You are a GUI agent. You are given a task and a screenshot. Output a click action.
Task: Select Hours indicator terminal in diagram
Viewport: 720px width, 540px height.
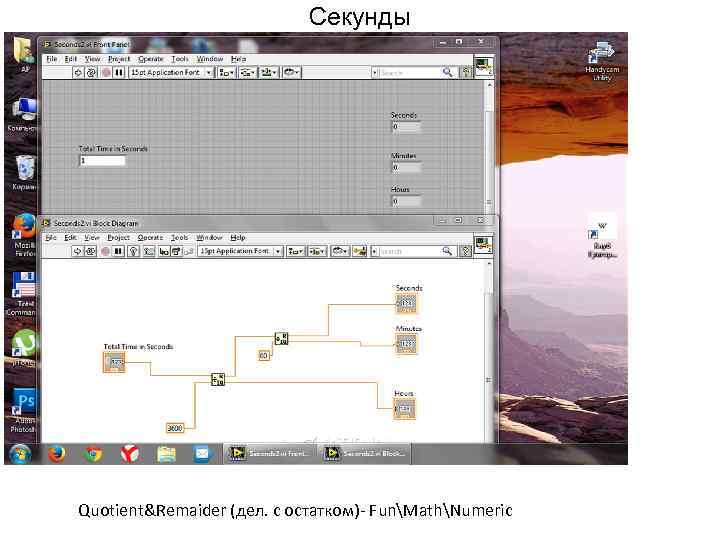tap(405, 408)
